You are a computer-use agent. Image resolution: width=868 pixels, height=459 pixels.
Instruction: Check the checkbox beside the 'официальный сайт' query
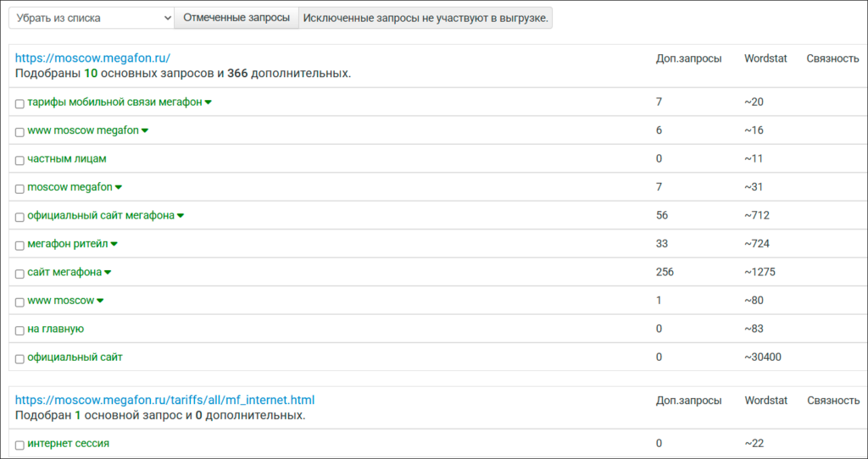[x=19, y=359]
